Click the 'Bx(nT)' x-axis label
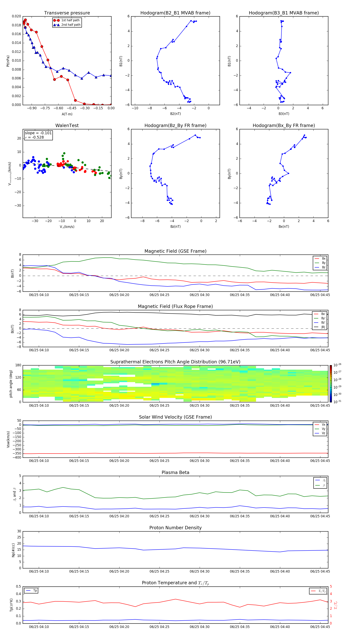Screen dimensions: 351x644 [x=284, y=227]
